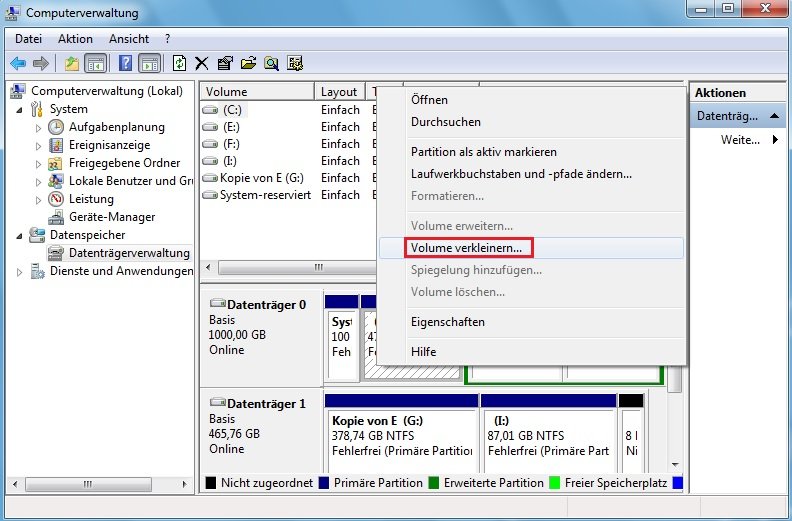Click the Datenträger 0 disk label
This screenshot has height=521, width=792.
266,305
